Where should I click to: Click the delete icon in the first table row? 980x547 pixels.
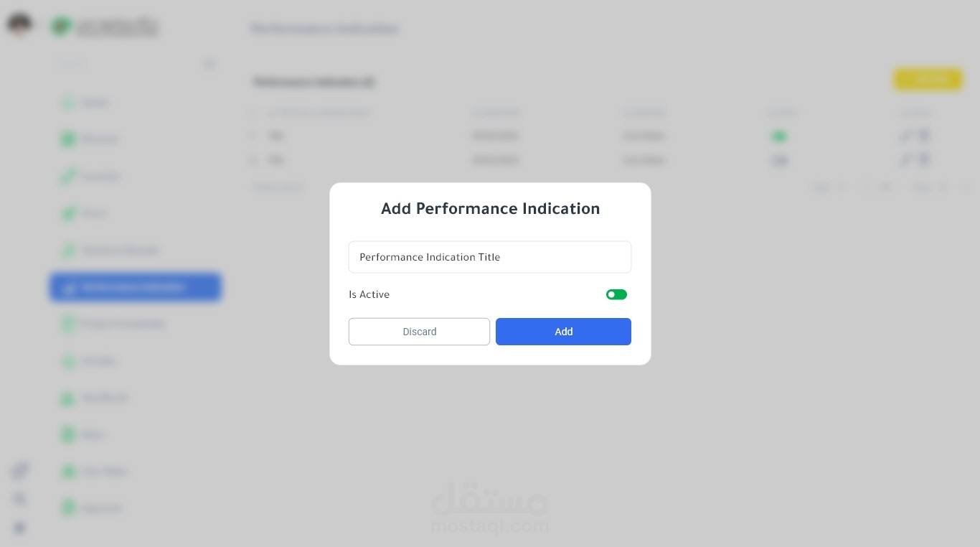tap(924, 136)
